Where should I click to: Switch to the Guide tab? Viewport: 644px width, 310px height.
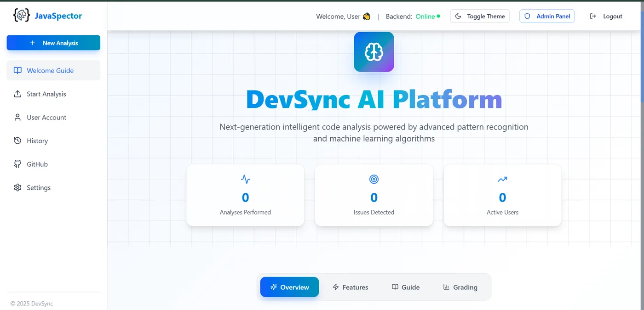(x=406, y=287)
